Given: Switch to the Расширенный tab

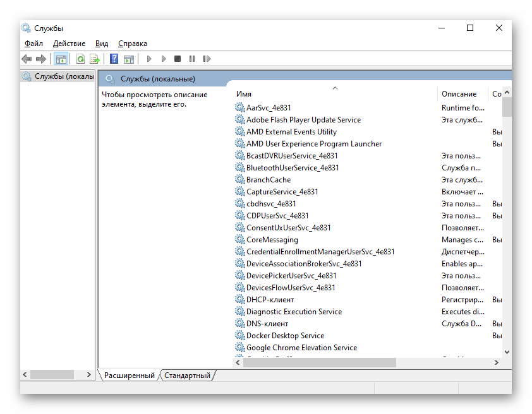Looking at the screenshot, I should (129, 376).
